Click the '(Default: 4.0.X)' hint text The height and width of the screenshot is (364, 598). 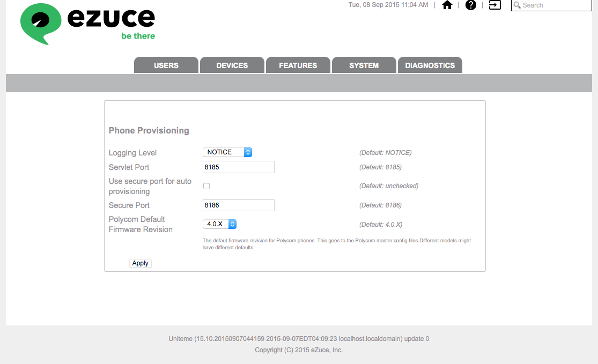(381, 225)
